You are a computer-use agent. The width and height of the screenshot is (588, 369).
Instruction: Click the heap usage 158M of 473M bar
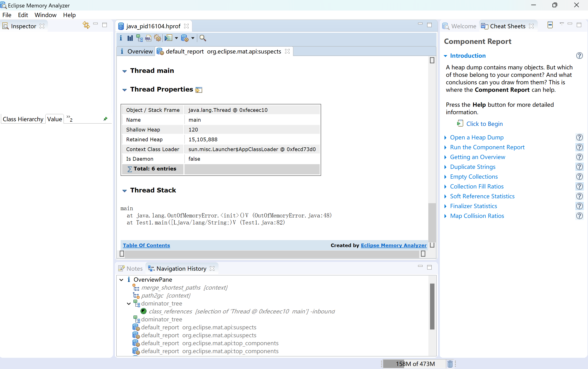click(x=415, y=364)
